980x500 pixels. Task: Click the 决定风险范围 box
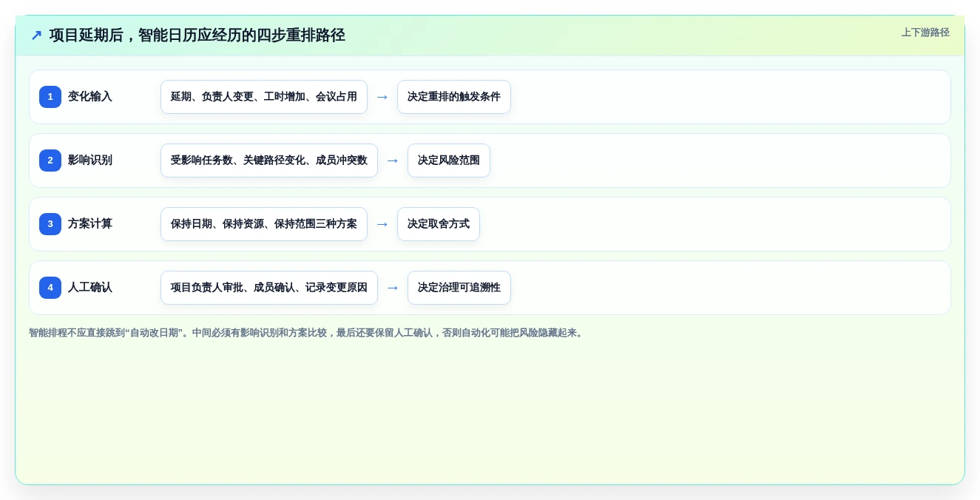pyautogui.click(x=449, y=161)
